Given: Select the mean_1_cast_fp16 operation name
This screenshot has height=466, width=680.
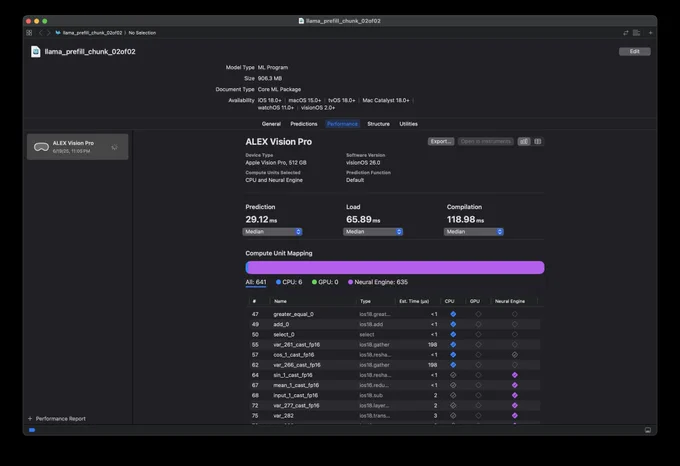Looking at the screenshot, I should (x=296, y=385).
